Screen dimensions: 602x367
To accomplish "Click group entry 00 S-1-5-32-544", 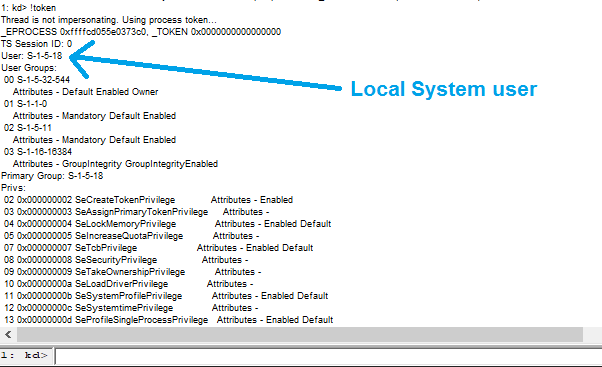I will 37,80.
